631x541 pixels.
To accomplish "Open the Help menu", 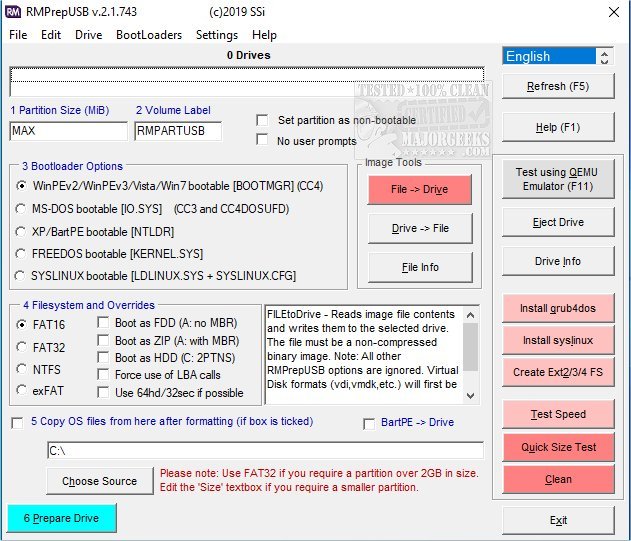I will [264, 35].
